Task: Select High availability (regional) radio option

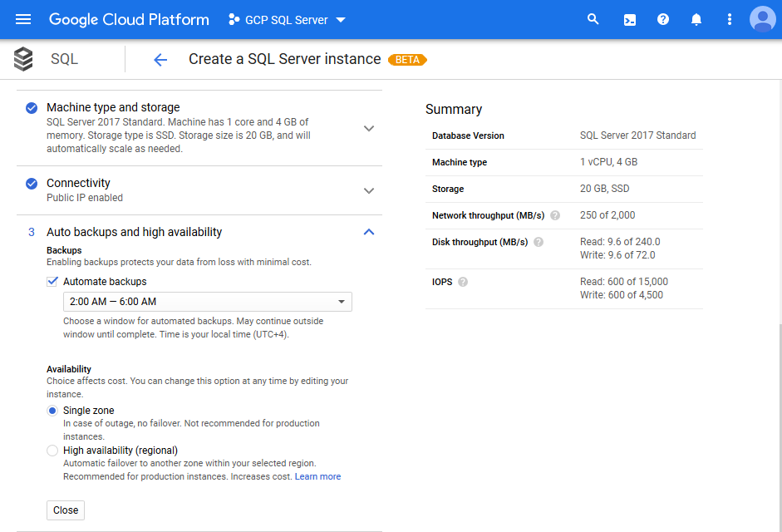Action: click(x=52, y=451)
